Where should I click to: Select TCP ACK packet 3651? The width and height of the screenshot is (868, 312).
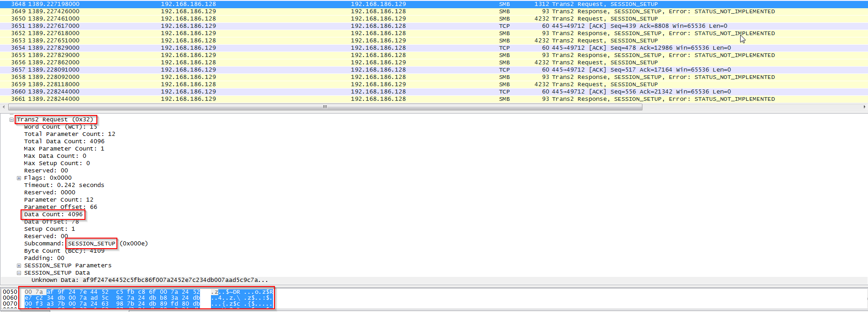[x=434, y=26]
